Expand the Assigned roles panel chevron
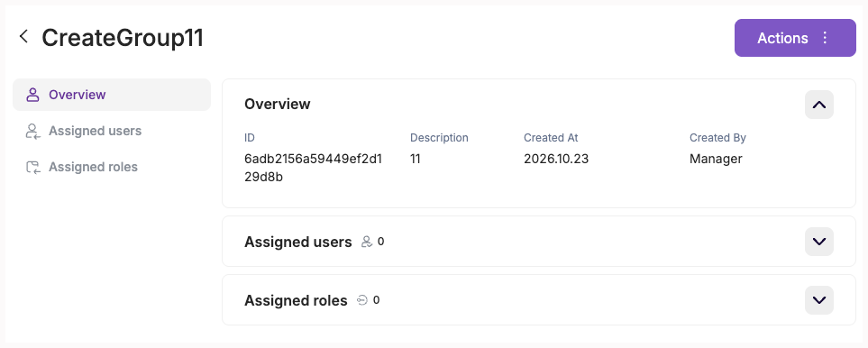The width and height of the screenshot is (868, 348). pos(818,300)
